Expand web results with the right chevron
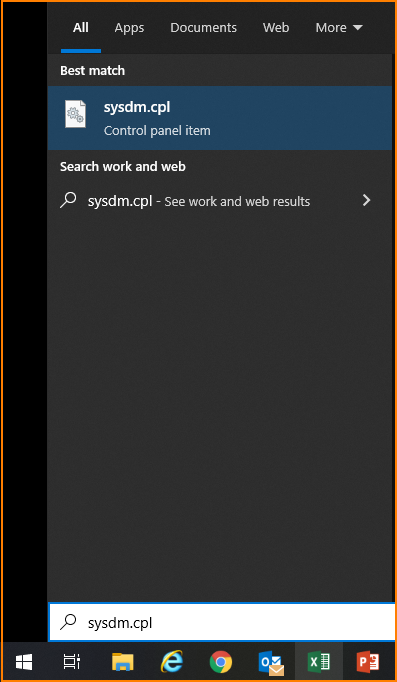397x682 pixels. coord(367,200)
